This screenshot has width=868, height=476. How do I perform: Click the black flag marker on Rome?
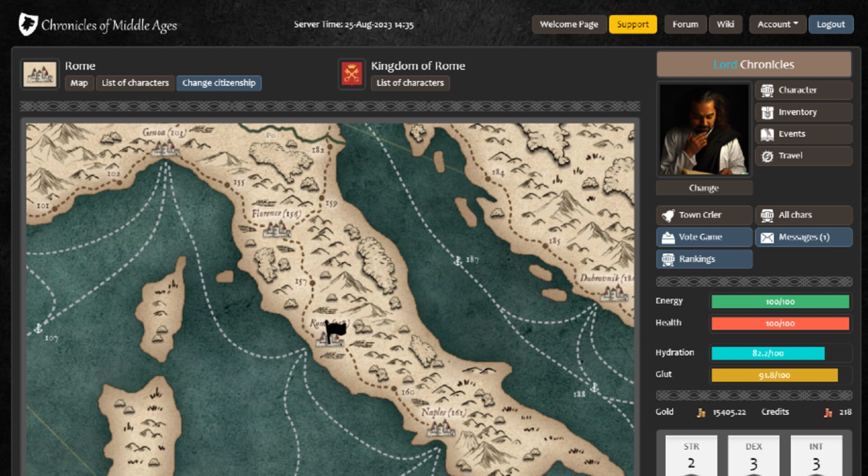[x=335, y=329]
